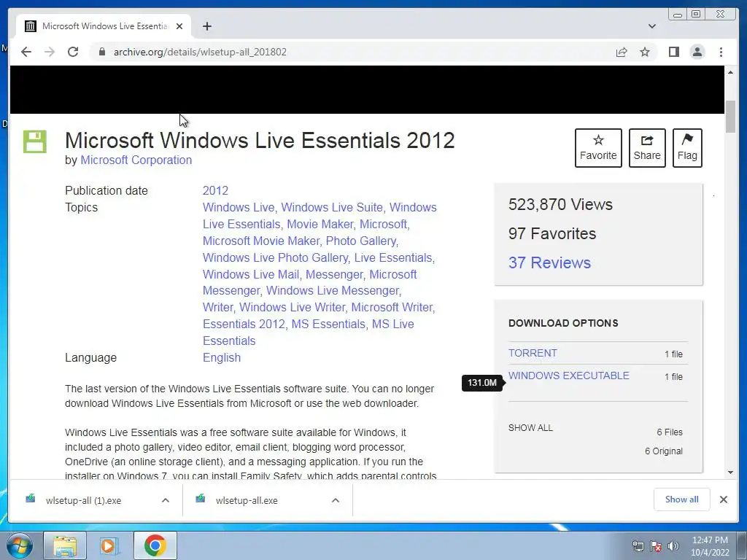Select the English language link
This screenshot has height=560, width=747.
pyautogui.click(x=222, y=357)
